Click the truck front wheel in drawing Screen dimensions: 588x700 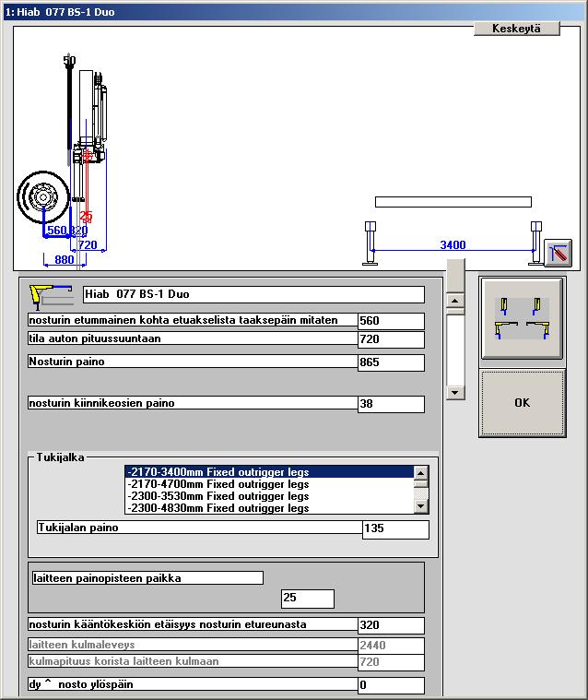click(x=43, y=196)
